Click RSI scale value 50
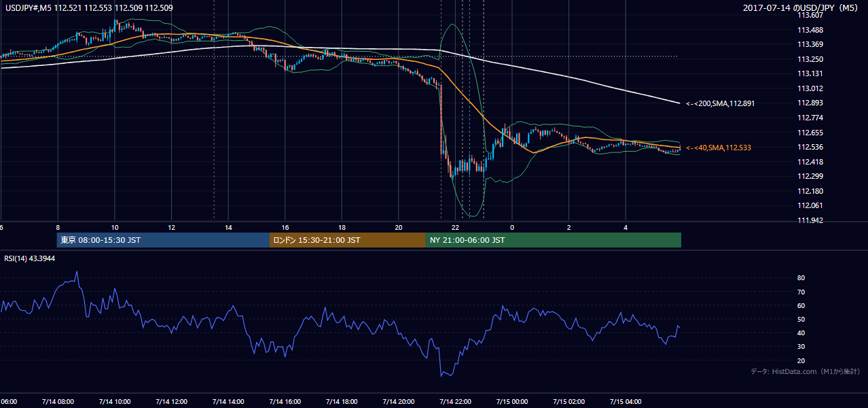868x408 pixels. click(x=801, y=320)
